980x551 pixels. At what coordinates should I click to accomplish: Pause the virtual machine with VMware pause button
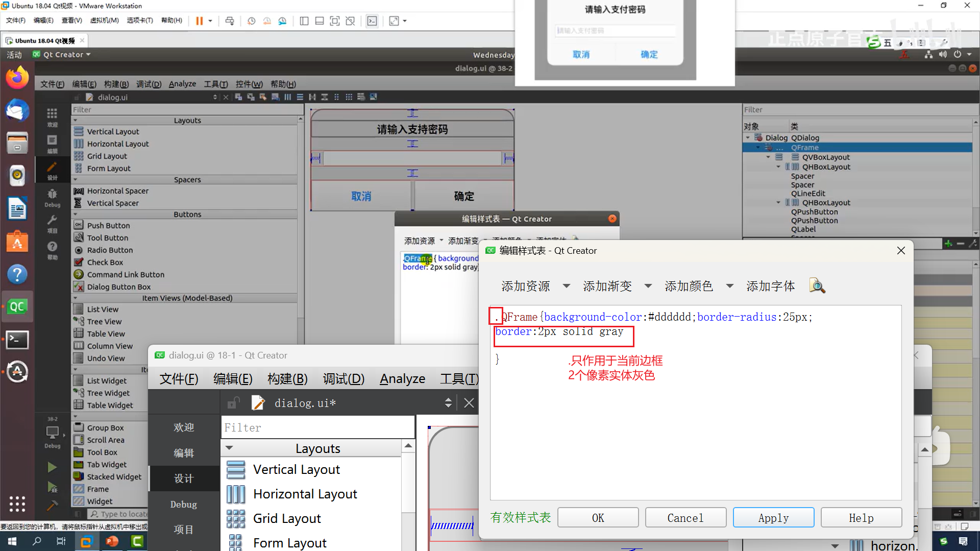click(199, 21)
